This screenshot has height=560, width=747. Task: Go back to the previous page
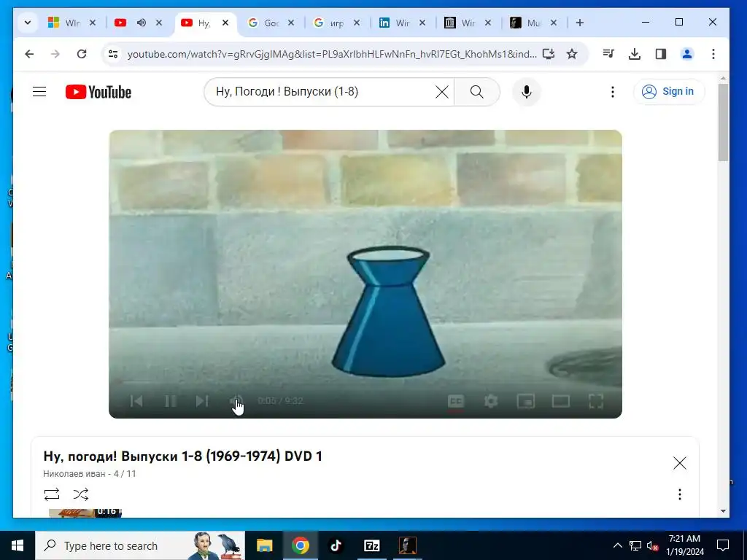pyautogui.click(x=29, y=54)
